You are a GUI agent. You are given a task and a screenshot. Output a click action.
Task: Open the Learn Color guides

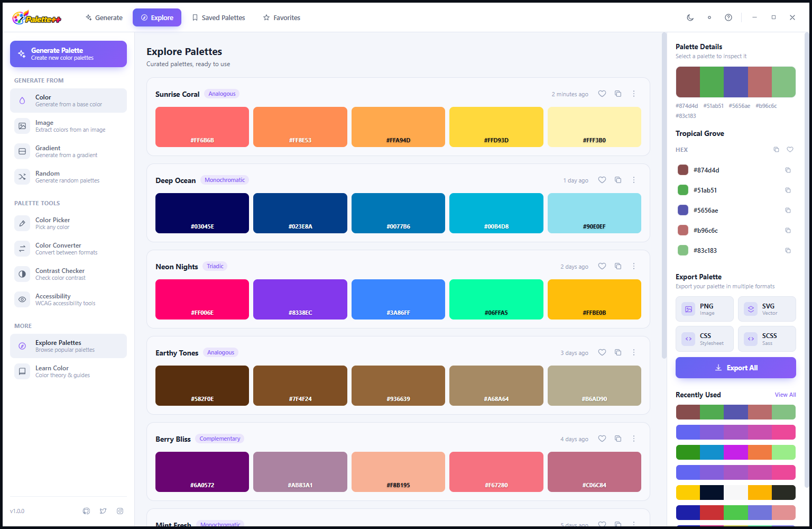68,371
